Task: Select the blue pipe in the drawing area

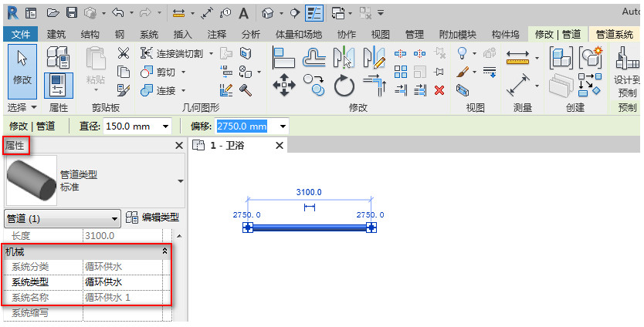Action: [x=310, y=228]
